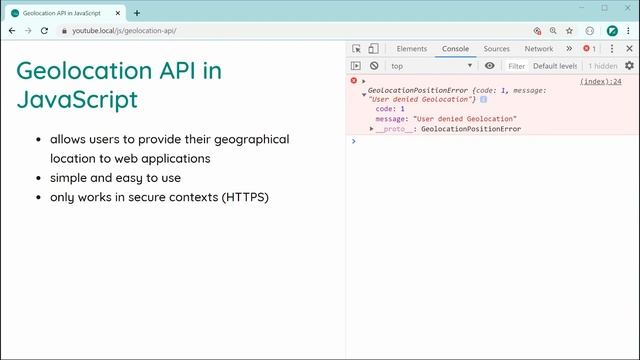Open the blocked location permission icon
Screen dimensions: 640x360
point(537,31)
